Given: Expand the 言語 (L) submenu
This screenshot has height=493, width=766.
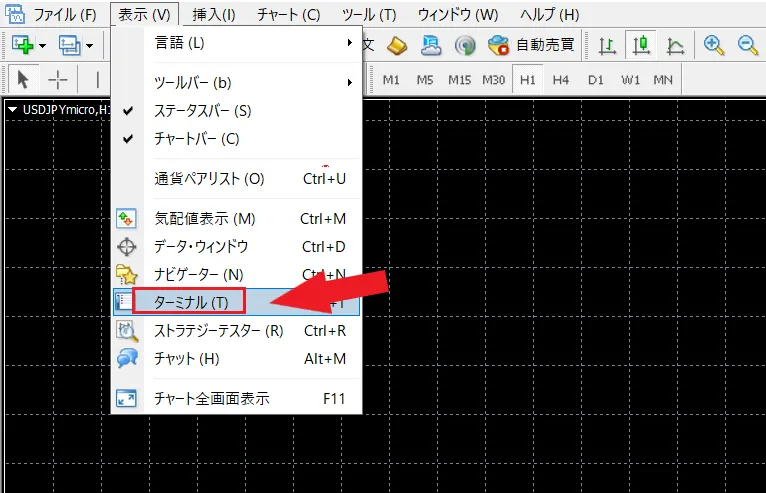Looking at the screenshot, I should click(237, 43).
